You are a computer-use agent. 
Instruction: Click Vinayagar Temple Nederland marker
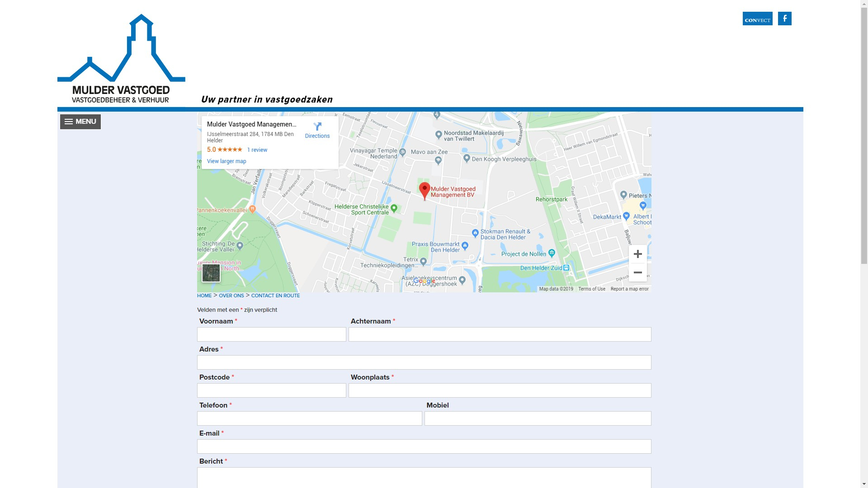pos(403,153)
